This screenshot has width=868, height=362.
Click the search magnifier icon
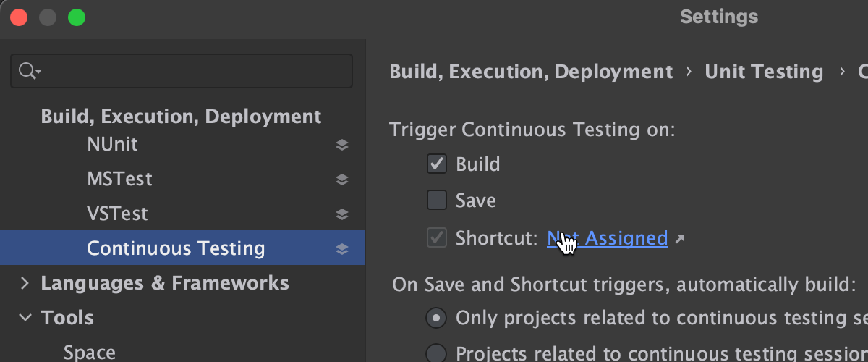tap(28, 71)
